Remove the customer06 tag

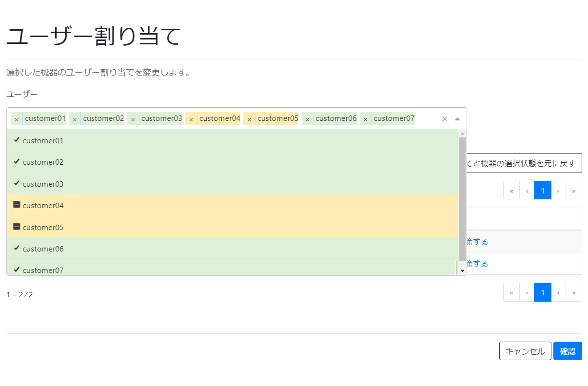[307, 118]
